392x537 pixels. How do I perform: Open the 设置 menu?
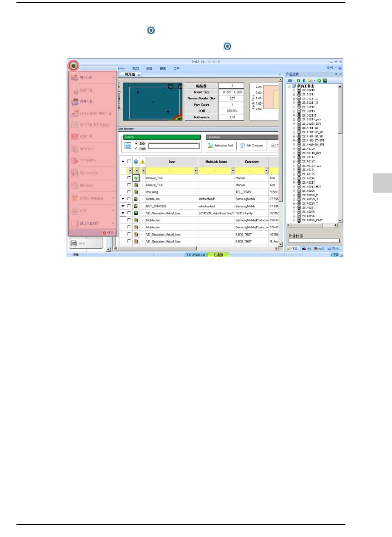point(149,68)
